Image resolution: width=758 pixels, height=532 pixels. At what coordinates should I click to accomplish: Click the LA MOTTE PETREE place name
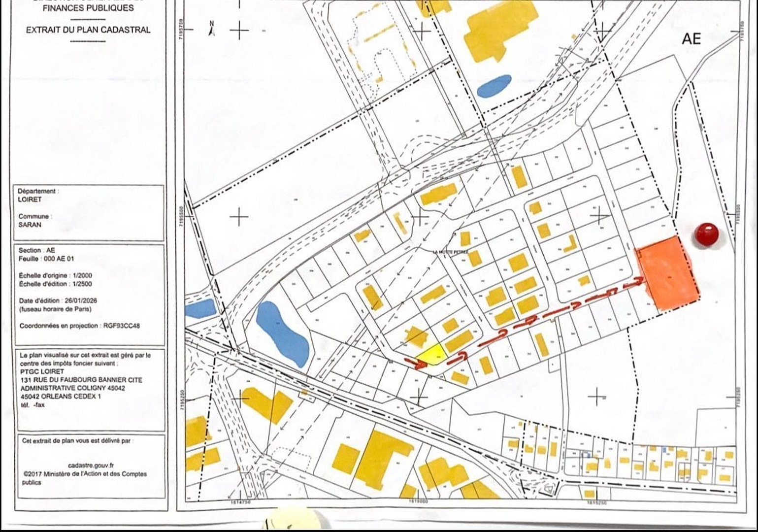point(449,252)
